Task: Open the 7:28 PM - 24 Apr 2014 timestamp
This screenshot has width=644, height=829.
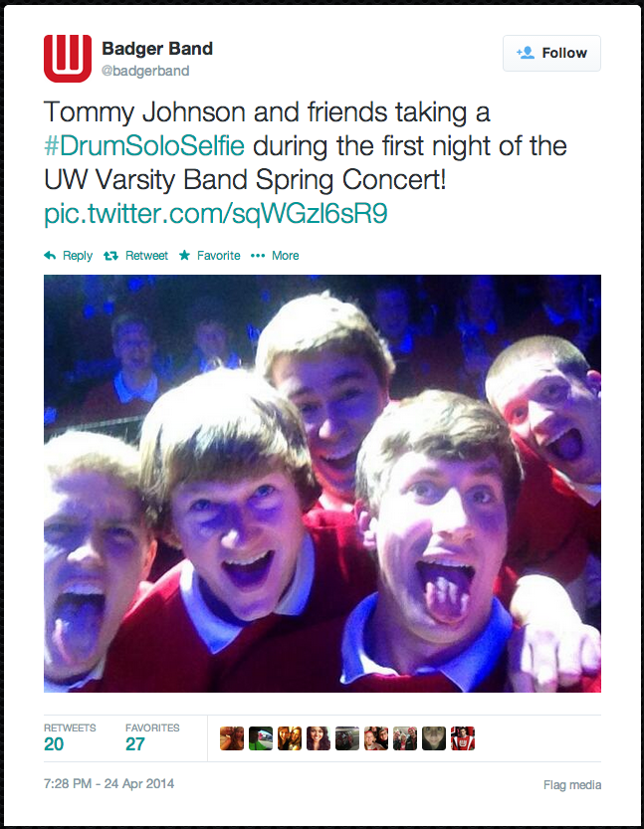Action: coord(108,783)
